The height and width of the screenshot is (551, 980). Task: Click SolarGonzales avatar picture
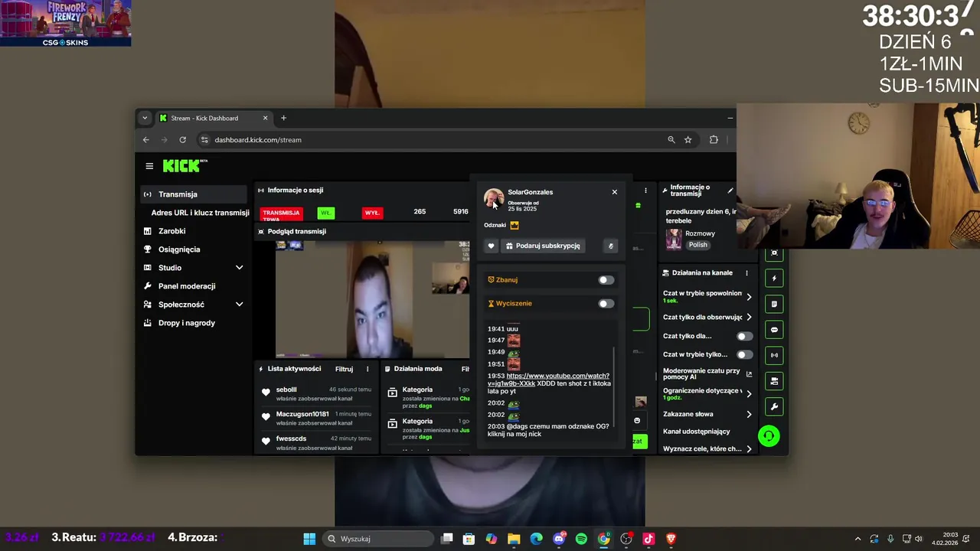[493, 198]
